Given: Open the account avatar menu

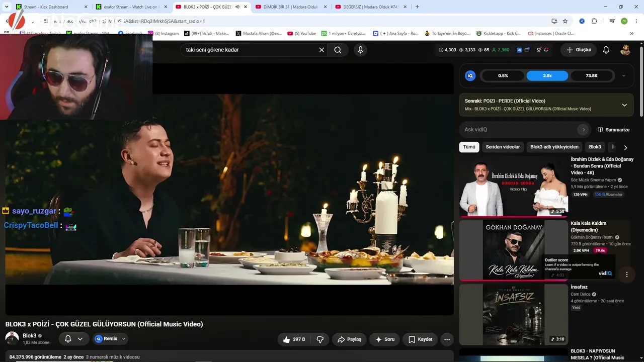Looking at the screenshot, I should coord(625,50).
